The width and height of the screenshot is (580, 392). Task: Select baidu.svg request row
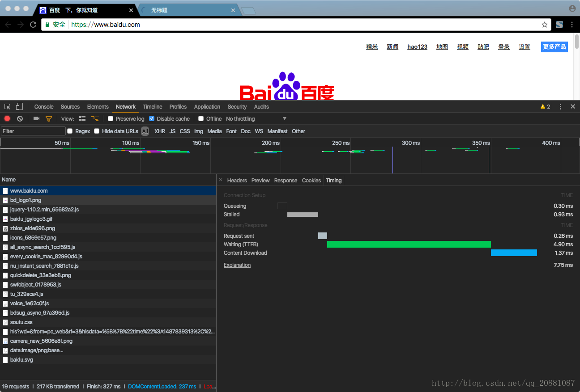point(108,359)
